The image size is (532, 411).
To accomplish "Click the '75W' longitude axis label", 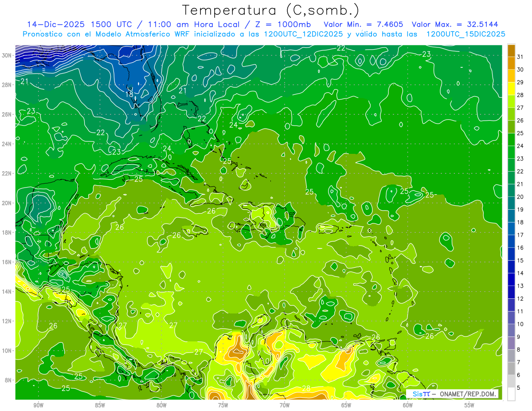I will tap(223, 405).
